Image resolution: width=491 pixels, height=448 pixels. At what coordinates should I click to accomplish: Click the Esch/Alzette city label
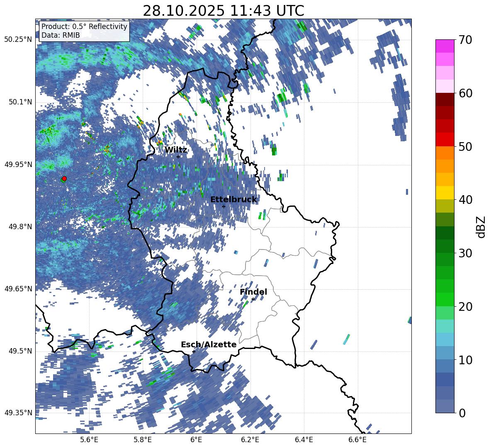(x=209, y=344)
